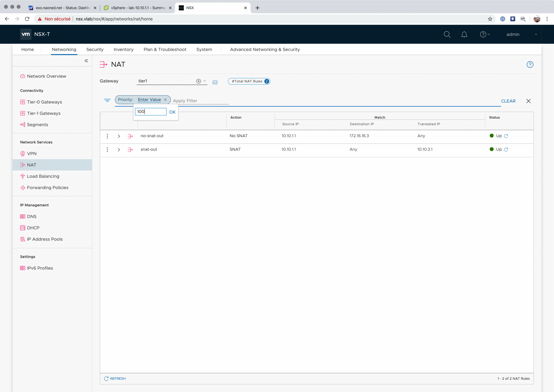Open Tier-1 Gateways in sidebar
Image resolution: width=554 pixels, height=392 pixels.
tap(43, 113)
